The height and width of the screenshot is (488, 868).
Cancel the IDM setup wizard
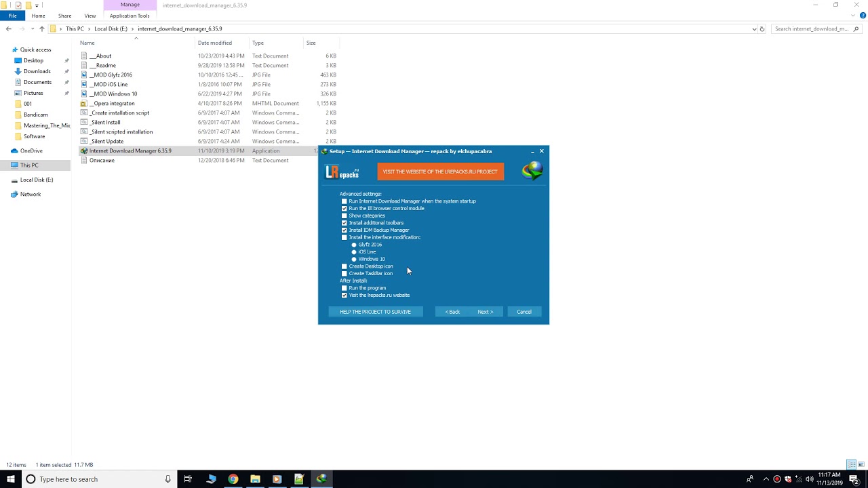click(x=524, y=312)
